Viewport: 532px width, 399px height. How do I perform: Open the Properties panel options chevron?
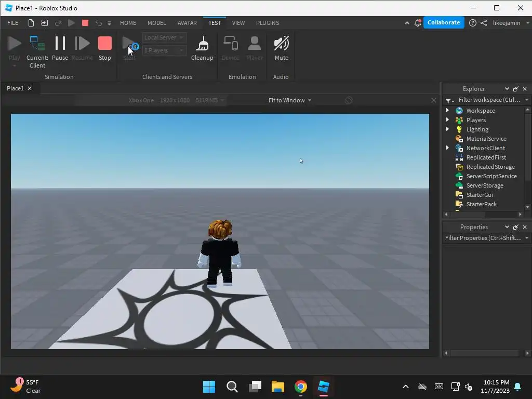click(507, 227)
